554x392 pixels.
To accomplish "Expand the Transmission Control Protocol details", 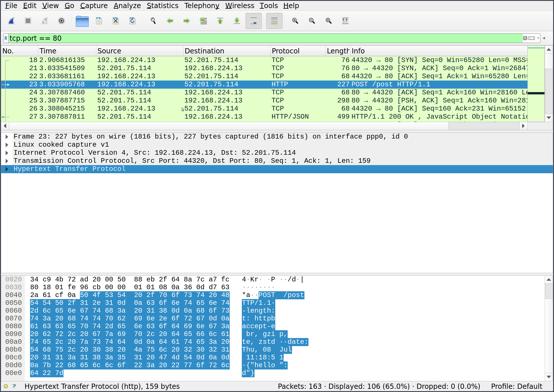I will (7, 161).
